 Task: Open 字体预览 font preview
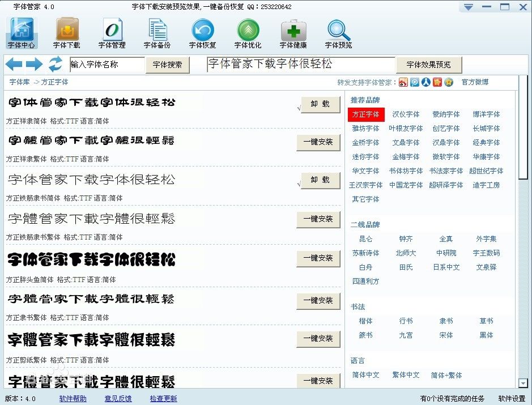pos(338,31)
